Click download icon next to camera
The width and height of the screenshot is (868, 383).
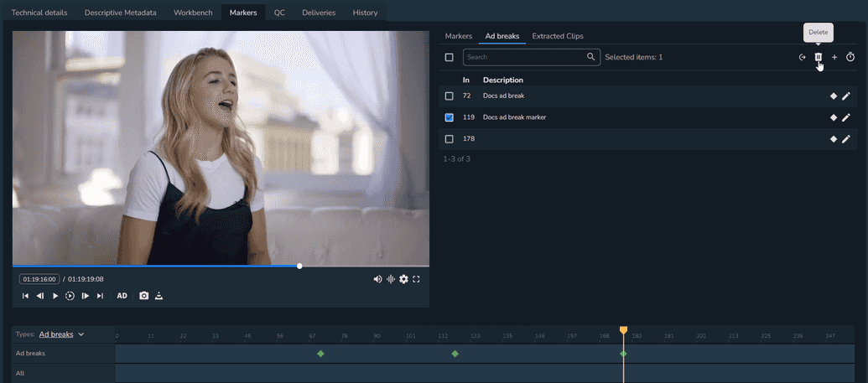tap(159, 296)
